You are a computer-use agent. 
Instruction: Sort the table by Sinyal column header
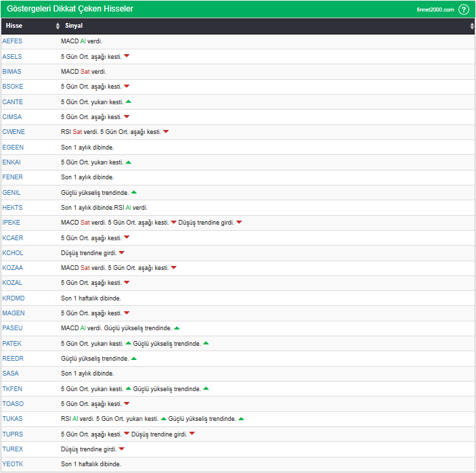[x=74, y=26]
